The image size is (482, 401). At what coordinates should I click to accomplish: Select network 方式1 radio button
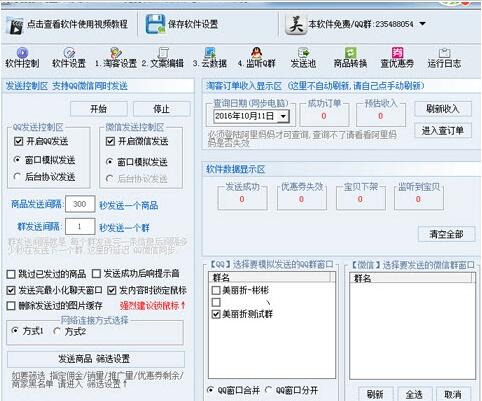[15, 331]
